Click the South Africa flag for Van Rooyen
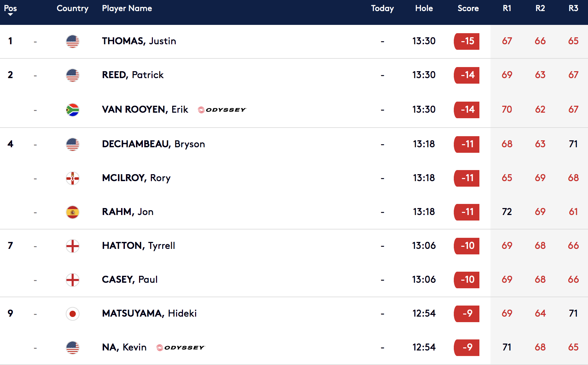 73,110
